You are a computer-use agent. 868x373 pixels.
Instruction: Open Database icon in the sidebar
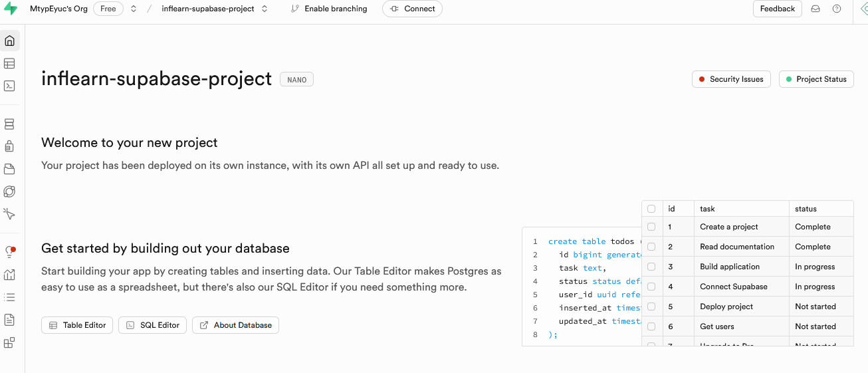tap(9, 124)
